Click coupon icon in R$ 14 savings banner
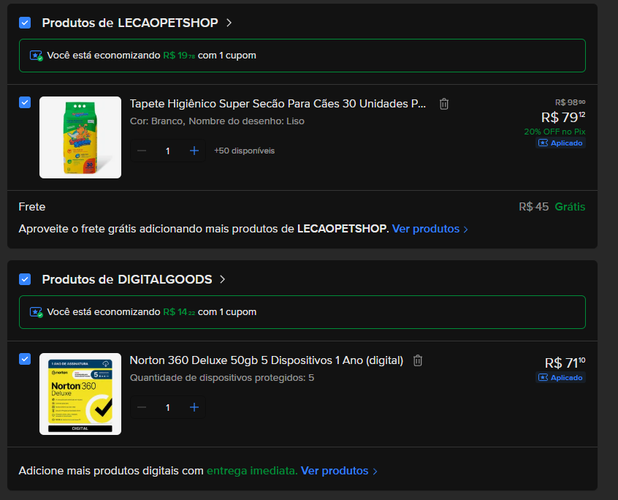 pyautogui.click(x=36, y=312)
